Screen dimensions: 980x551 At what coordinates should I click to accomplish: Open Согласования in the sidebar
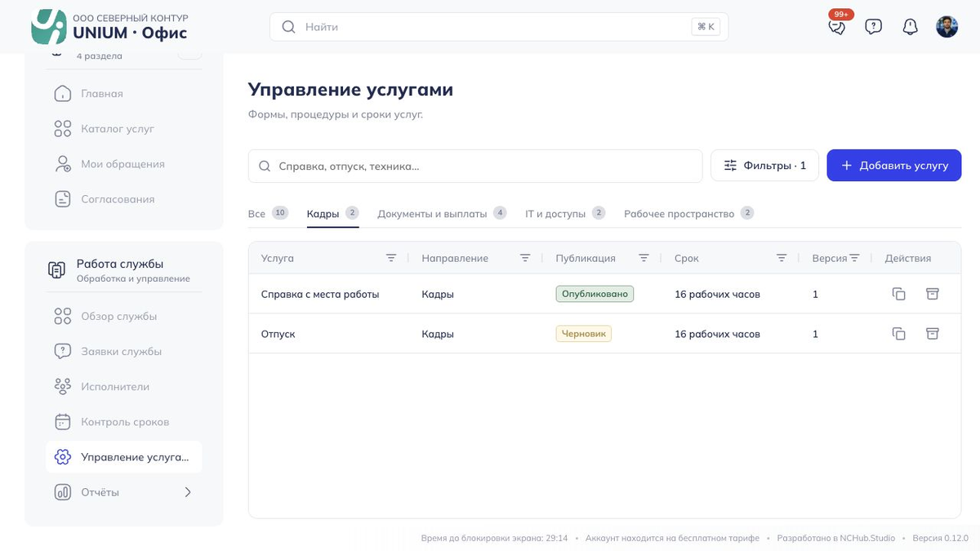tap(123, 199)
